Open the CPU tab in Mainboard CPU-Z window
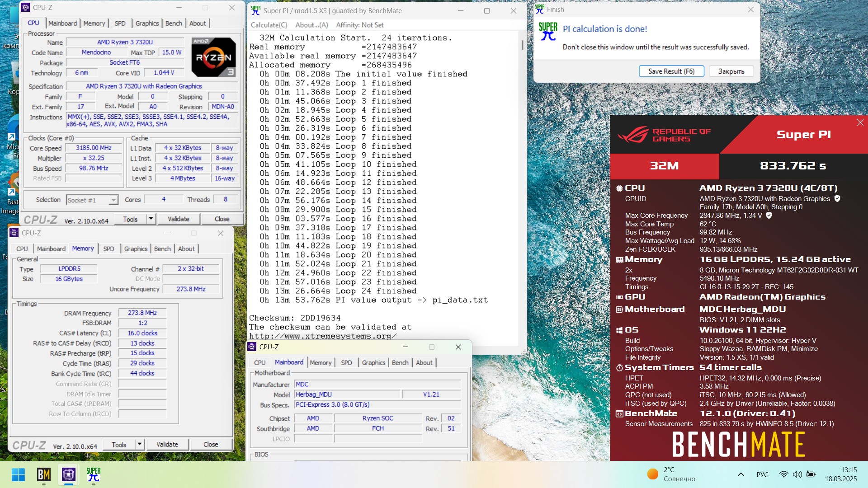The image size is (868, 488). point(260,363)
